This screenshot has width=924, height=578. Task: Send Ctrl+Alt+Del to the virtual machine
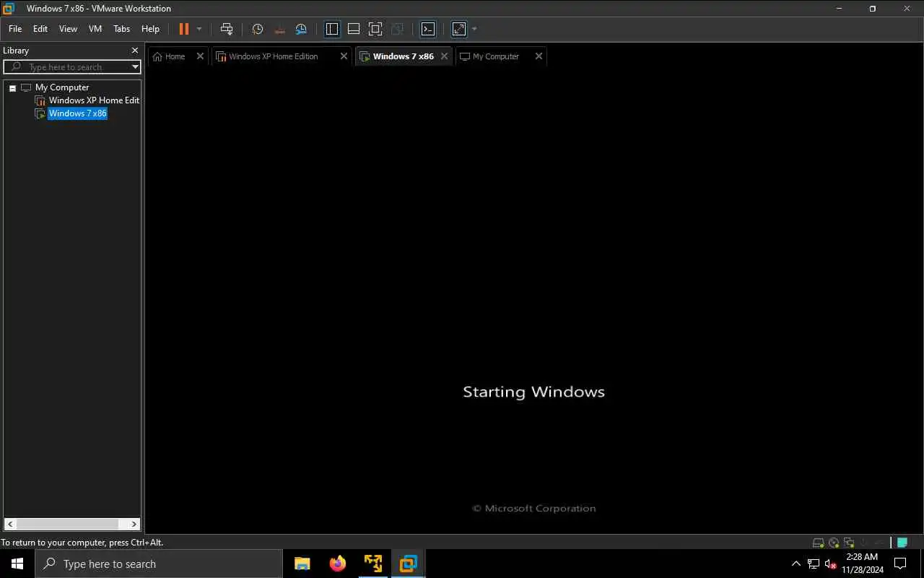227,29
